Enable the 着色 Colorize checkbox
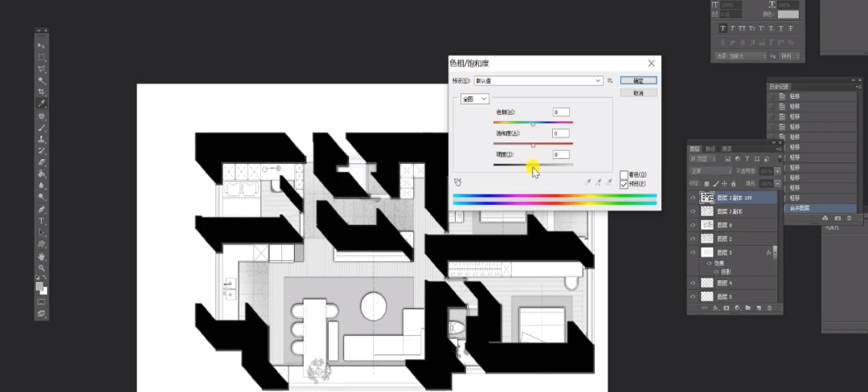Viewport: 868px width, 392px height. pyautogui.click(x=624, y=175)
